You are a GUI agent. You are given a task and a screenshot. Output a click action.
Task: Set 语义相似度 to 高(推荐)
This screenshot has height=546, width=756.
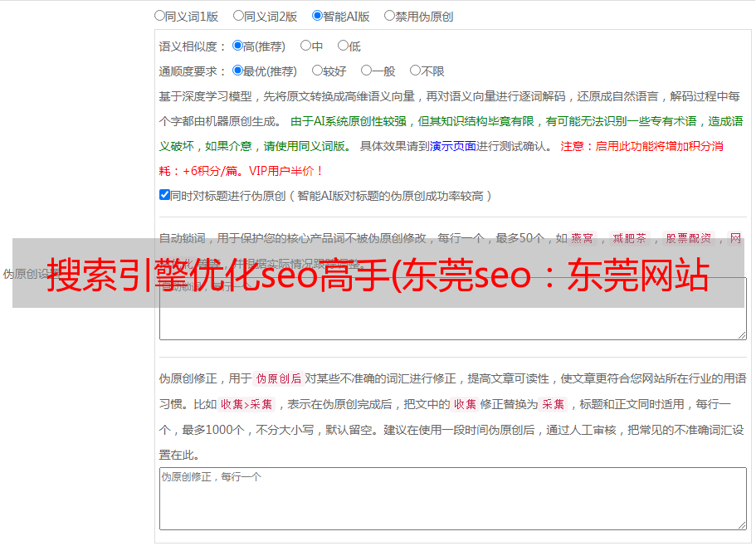click(237, 46)
